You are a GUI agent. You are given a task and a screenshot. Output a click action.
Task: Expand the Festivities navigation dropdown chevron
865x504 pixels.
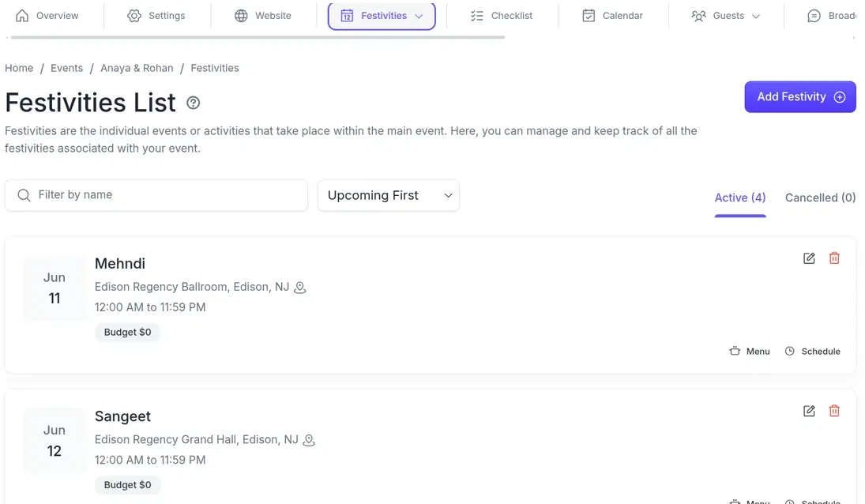point(419,16)
